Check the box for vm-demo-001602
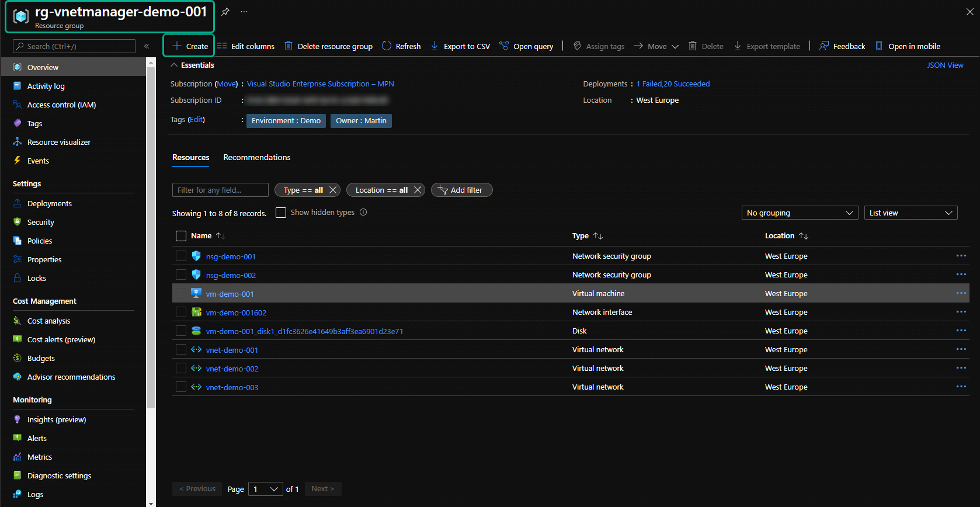The height and width of the screenshot is (507, 980). pos(181,312)
